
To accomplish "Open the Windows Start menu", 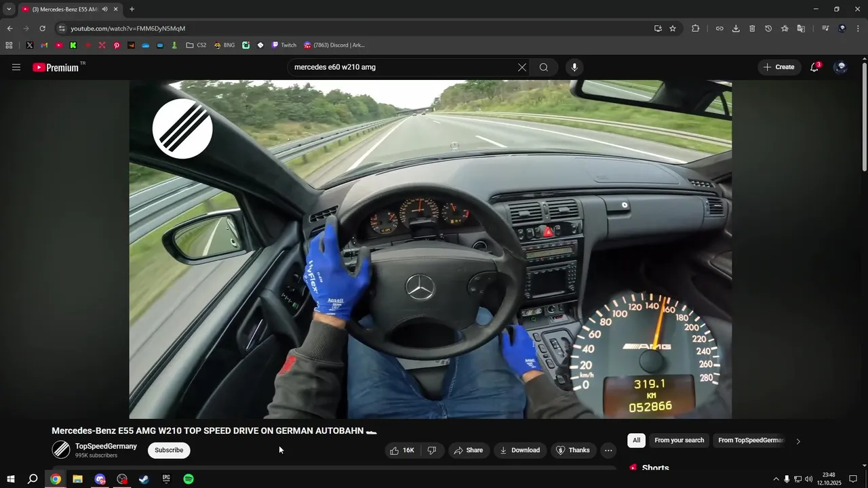I will click(10, 479).
